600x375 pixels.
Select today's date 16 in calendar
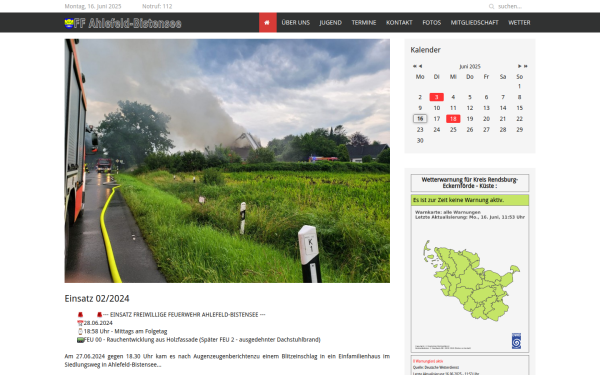tap(420, 119)
